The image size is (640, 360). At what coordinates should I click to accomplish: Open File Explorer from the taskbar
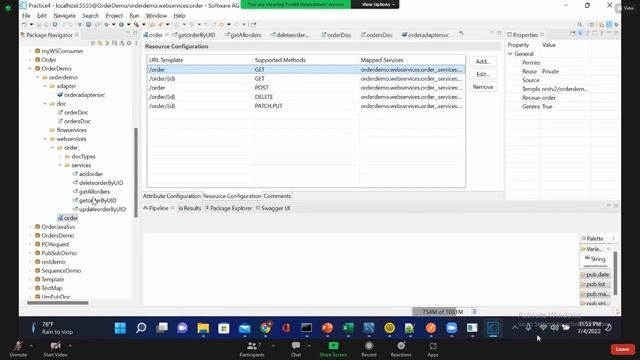203,328
